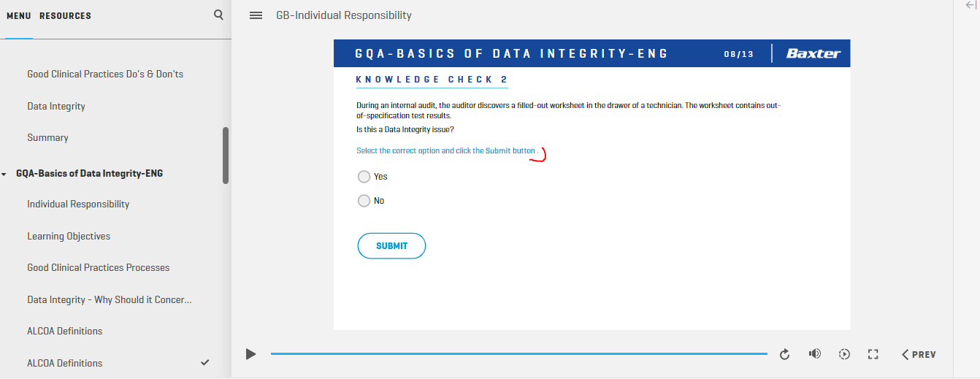The height and width of the screenshot is (379, 980).
Task: Open the Learning Objectives lesson
Action: 69,236
